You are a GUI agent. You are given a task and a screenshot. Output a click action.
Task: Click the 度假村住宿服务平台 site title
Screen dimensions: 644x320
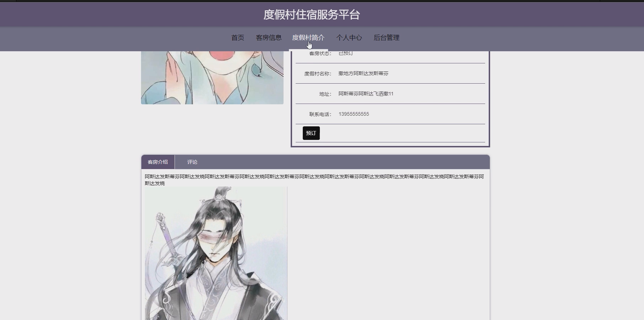tap(312, 15)
